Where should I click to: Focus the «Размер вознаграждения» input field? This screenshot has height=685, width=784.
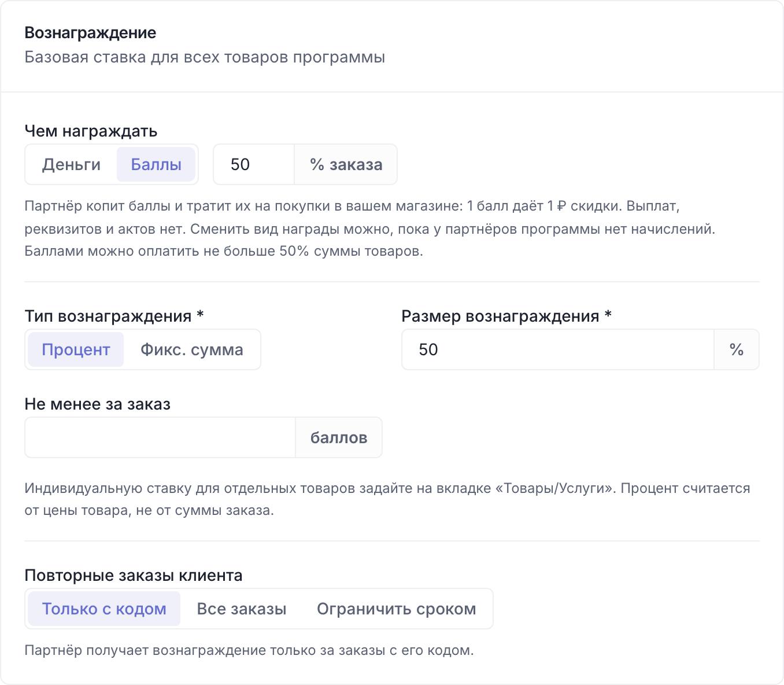pyautogui.click(x=558, y=349)
